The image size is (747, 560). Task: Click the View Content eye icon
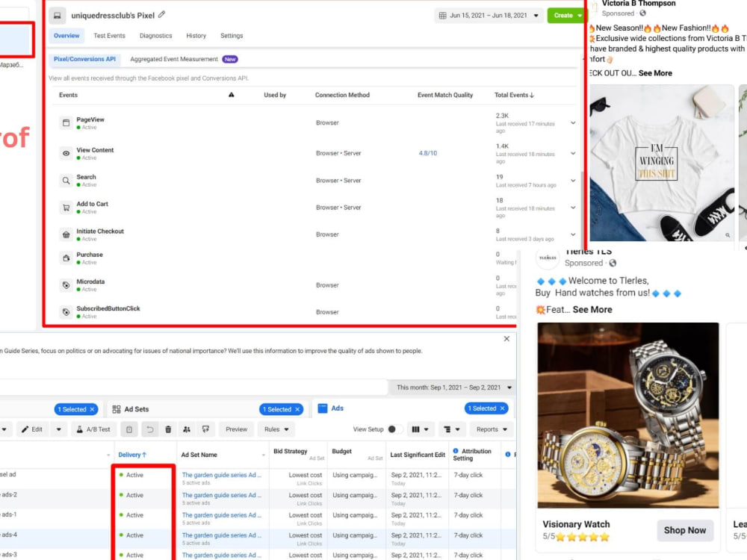(66, 153)
